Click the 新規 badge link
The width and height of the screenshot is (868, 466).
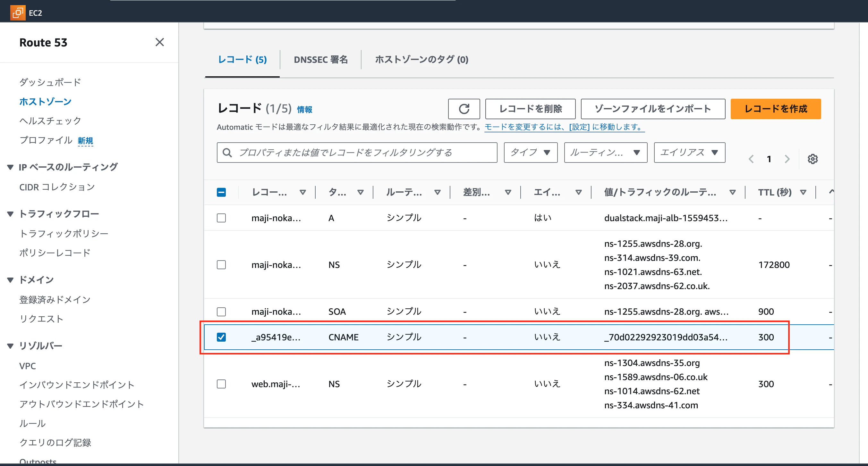click(85, 141)
